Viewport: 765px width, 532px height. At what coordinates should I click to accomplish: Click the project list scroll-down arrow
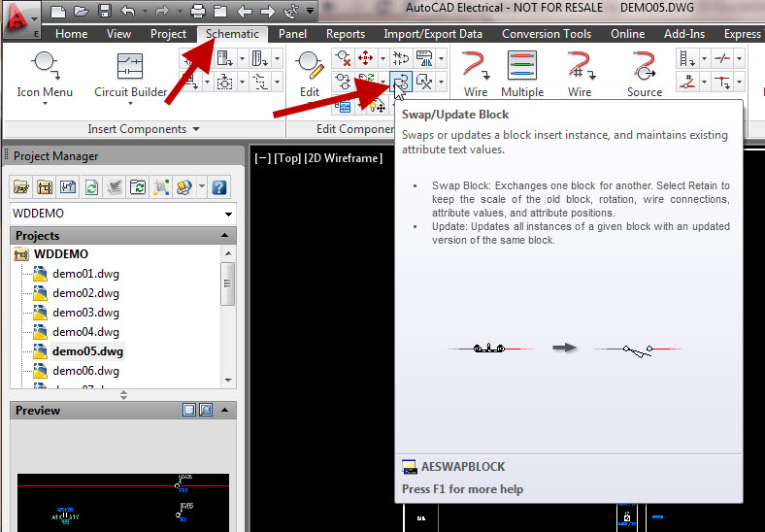pyautogui.click(x=228, y=380)
